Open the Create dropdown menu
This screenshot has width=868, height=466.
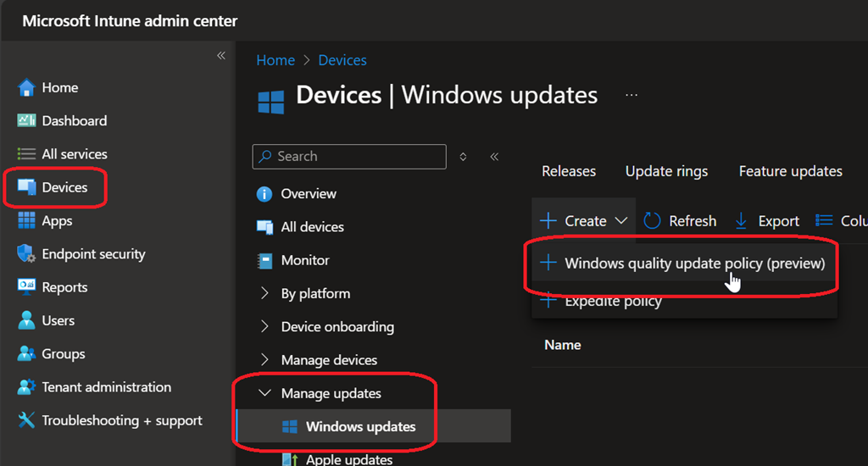[584, 221]
